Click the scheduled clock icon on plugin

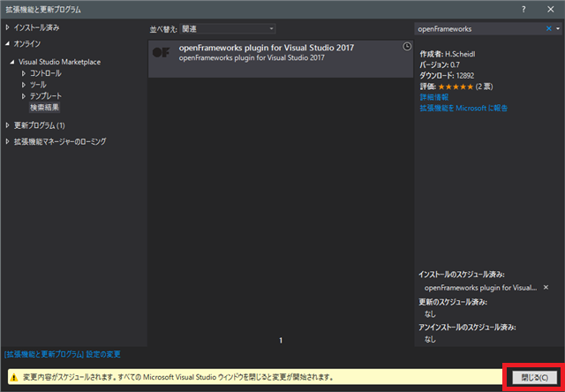407,47
